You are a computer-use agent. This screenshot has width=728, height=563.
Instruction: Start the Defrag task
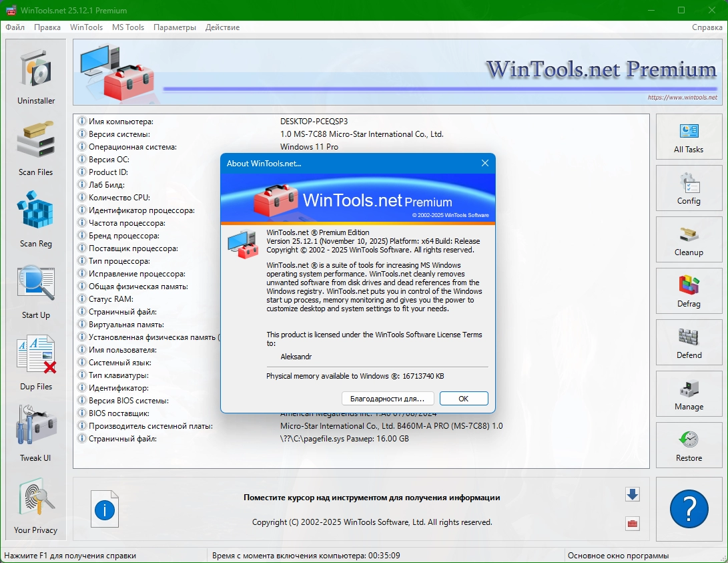coord(689,291)
